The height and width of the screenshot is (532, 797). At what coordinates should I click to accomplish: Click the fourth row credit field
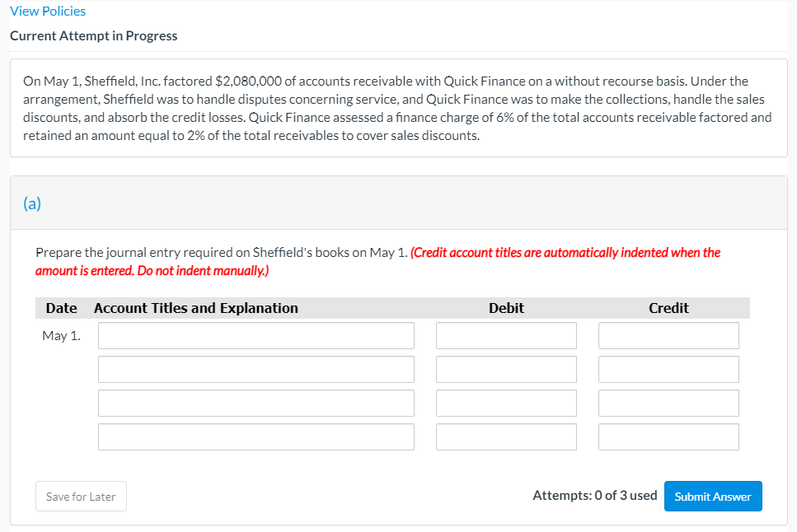[x=668, y=437]
